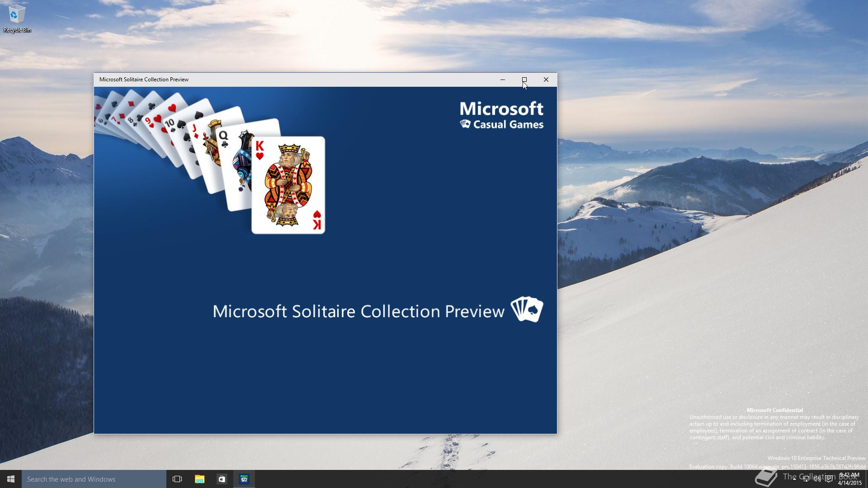Close the Solitaire Collection Preview window
Screen dimensions: 868x488
pyautogui.click(x=546, y=80)
